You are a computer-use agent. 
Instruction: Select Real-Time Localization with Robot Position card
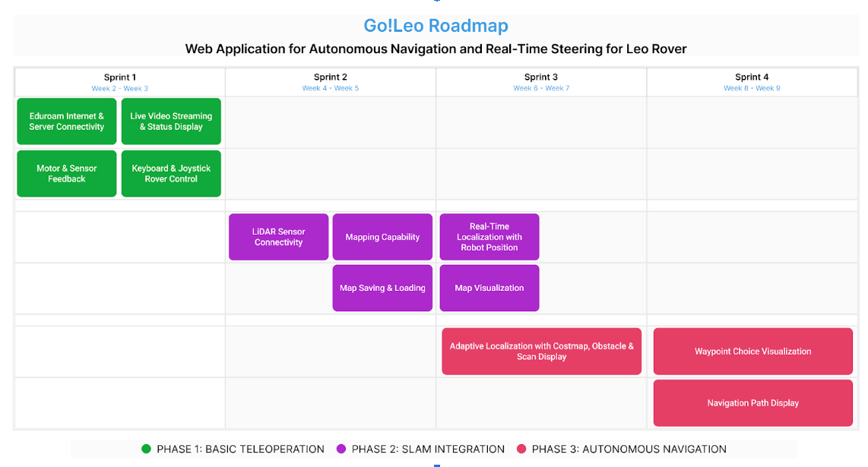[489, 237]
